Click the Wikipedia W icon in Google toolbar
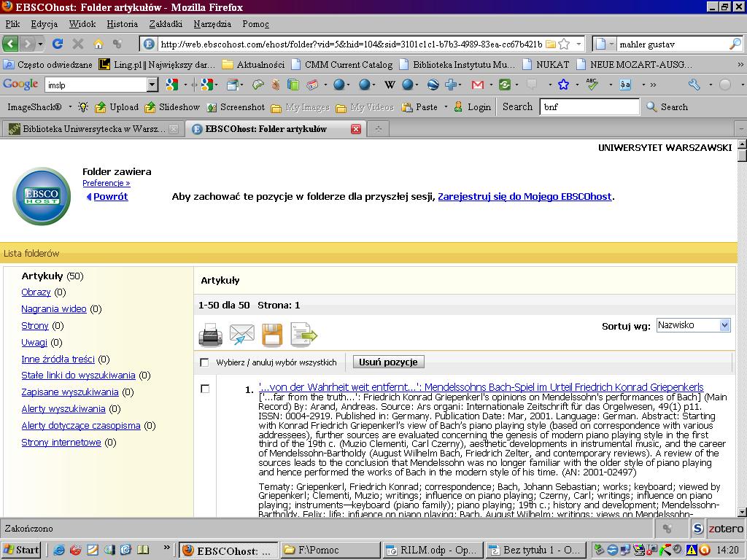 pyautogui.click(x=390, y=85)
